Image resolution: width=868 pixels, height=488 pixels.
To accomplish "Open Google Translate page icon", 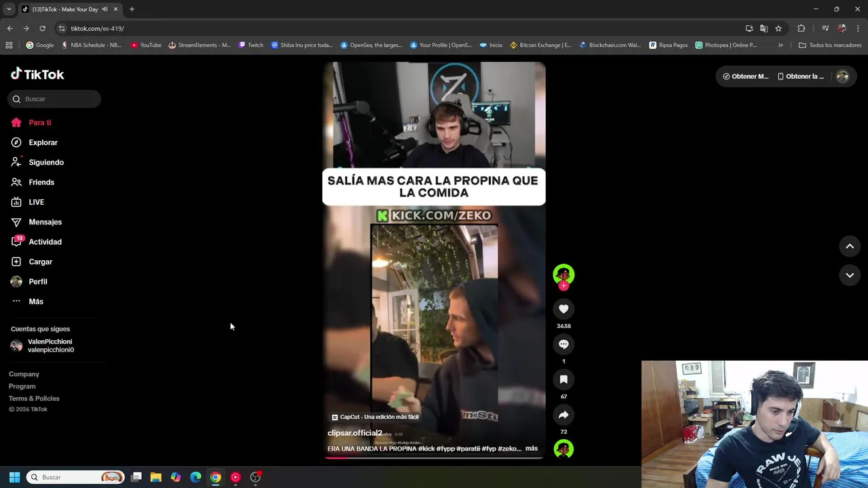I will [764, 28].
